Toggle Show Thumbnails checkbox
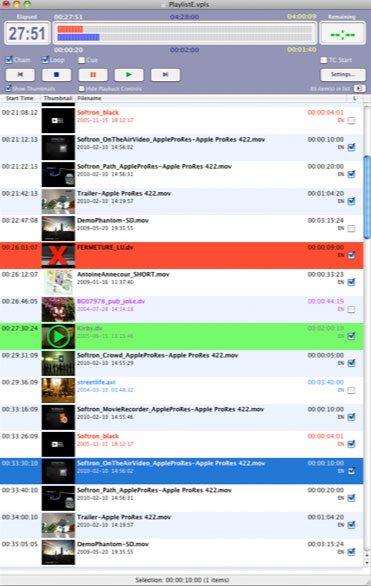Image resolution: width=371 pixels, height=586 pixels. [8, 89]
